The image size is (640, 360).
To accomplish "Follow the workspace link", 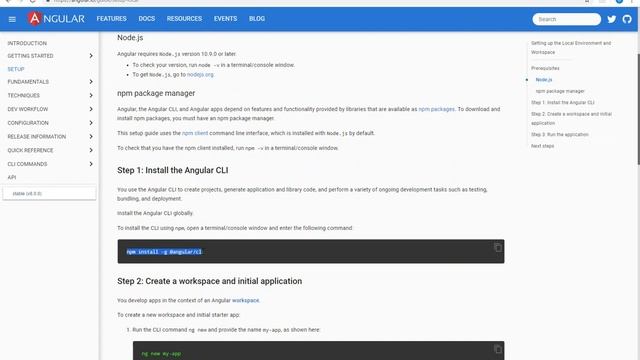I will pyautogui.click(x=245, y=300).
